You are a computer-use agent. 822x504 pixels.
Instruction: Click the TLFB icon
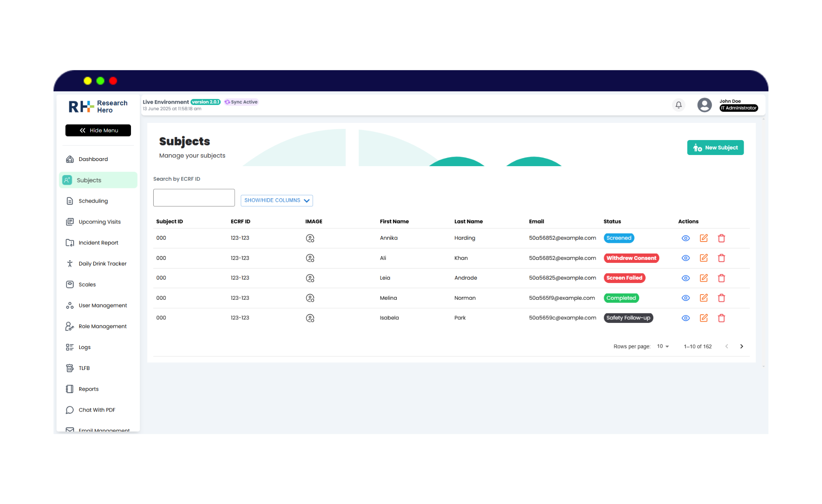70,368
